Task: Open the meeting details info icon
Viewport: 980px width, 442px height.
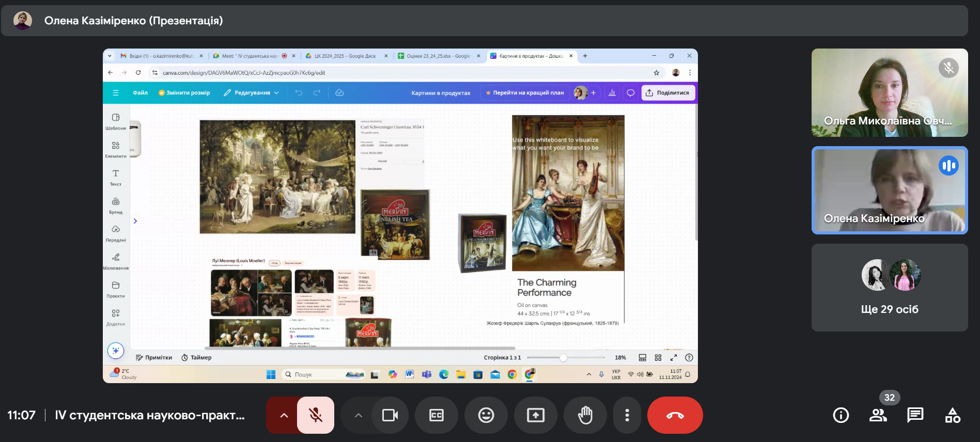Action: [841, 415]
